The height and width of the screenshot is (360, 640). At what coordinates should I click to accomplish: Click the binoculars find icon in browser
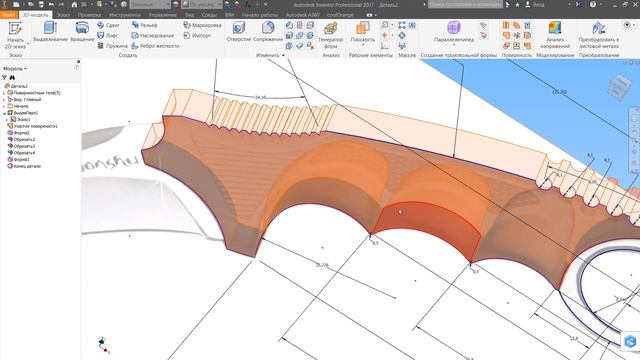coord(12,78)
